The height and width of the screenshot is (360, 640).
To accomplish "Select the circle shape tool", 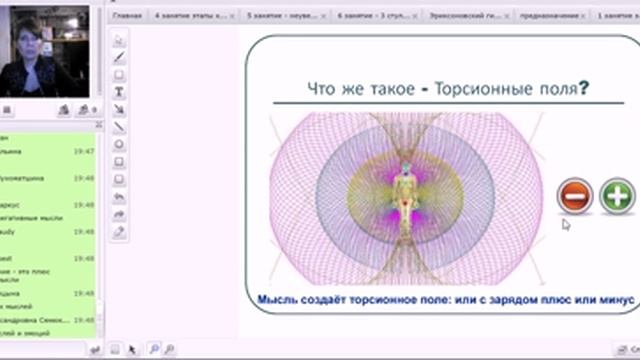I will pyautogui.click(x=119, y=144).
